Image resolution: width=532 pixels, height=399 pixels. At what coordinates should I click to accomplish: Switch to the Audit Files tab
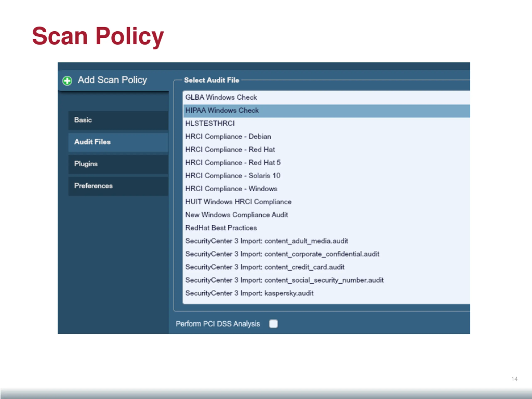[x=118, y=142]
